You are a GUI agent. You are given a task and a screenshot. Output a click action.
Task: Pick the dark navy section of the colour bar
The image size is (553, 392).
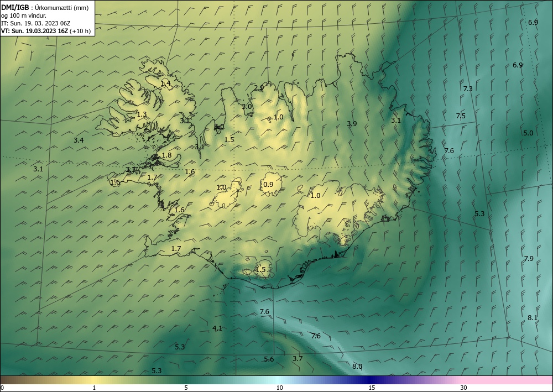click(371, 380)
